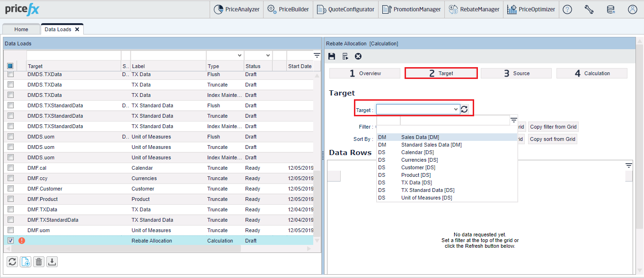Open the Type column filter dropdown
The height and width of the screenshot is (278, 644).
pyautogui.click(x=239, y=56)
